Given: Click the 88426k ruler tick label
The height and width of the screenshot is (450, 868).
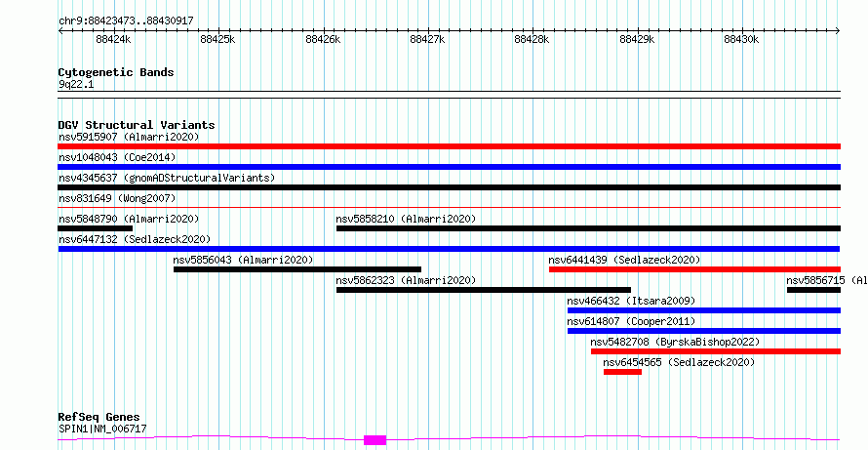Looking at the screenshot, I should coord(323,39).
